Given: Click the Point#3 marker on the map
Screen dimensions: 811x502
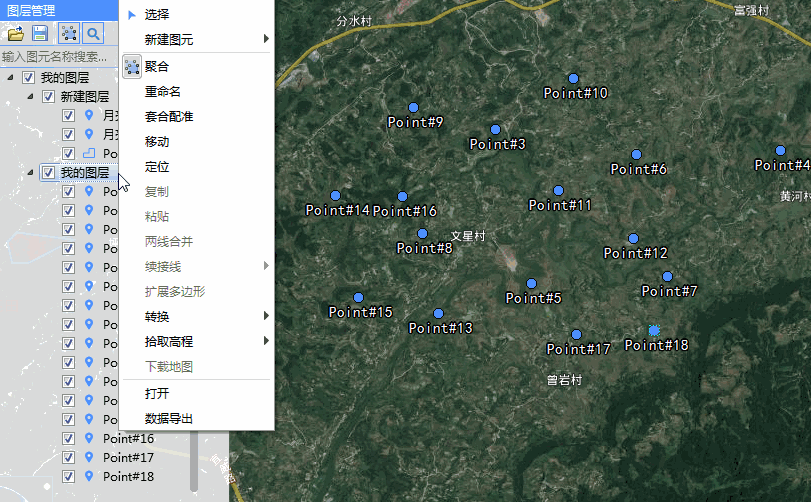Looking at the screenshot, I should tap(495, 129).
